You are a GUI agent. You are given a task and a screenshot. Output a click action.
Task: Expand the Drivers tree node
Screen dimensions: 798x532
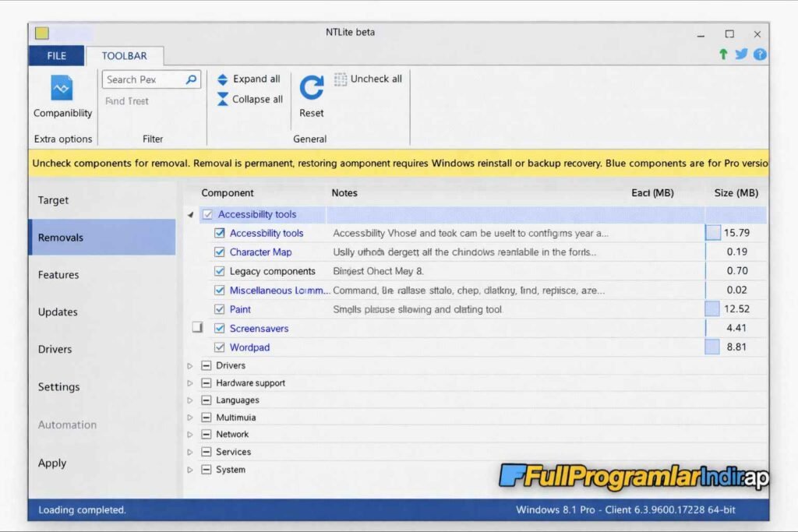[x=189, y=366]
